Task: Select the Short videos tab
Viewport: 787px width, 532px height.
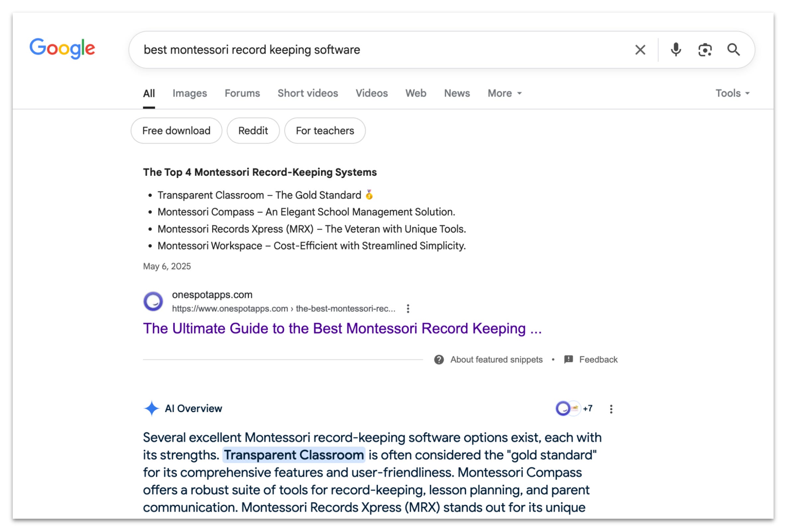Action: [307, 93]
